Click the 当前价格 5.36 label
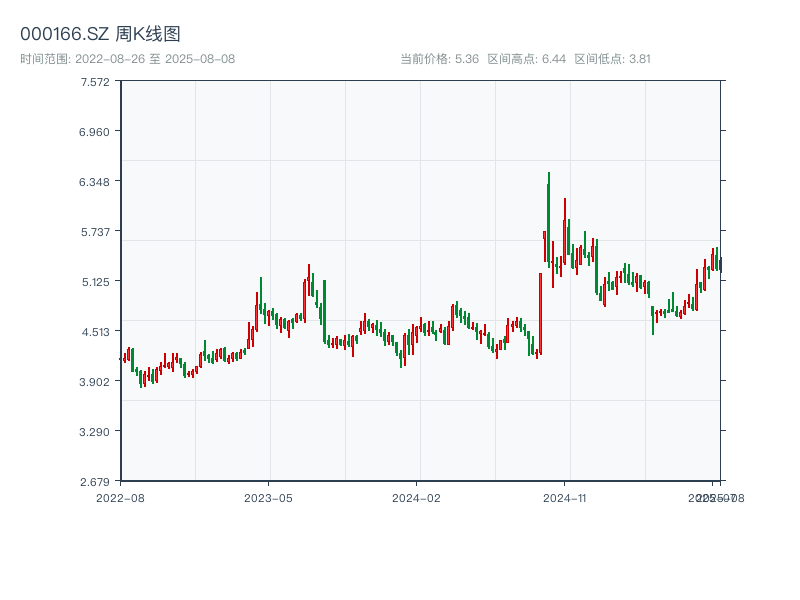800x600 pixels. (440, 59)
